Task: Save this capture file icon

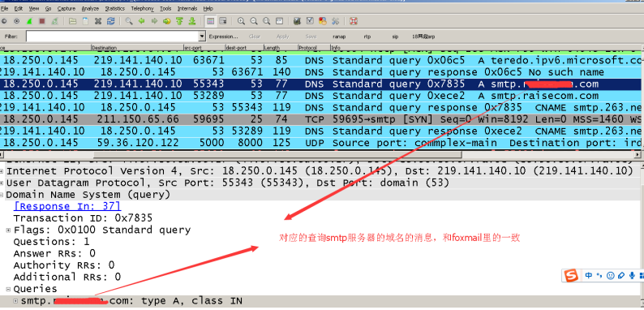Action: coord(85,21)
